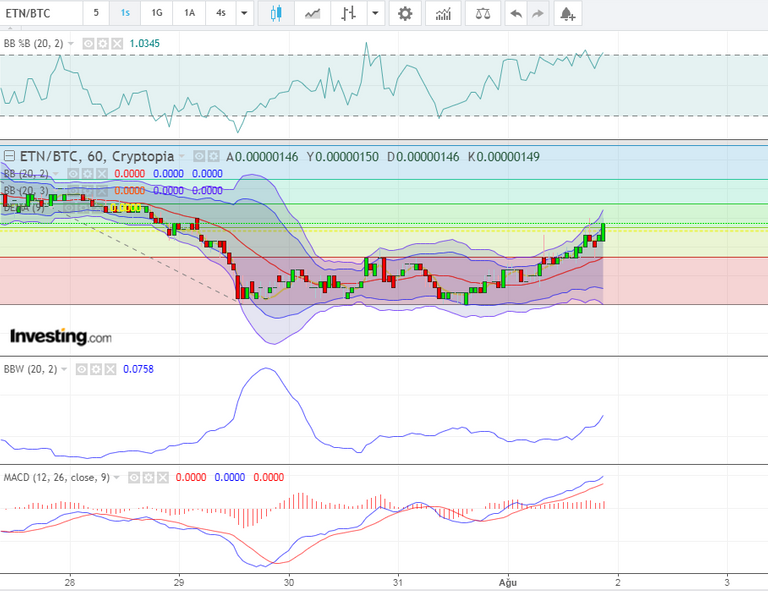Add an alert using the bell icon

[568, 13]
